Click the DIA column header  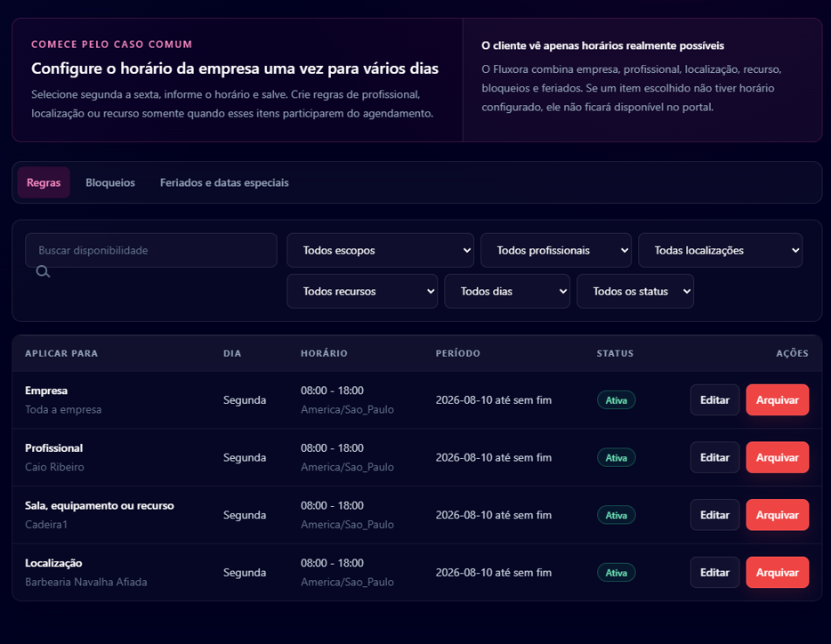(x=232, y=353)
